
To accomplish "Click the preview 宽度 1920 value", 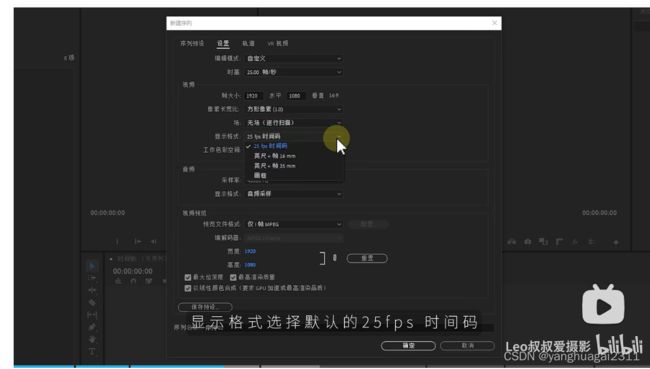I will coord(250,251).
